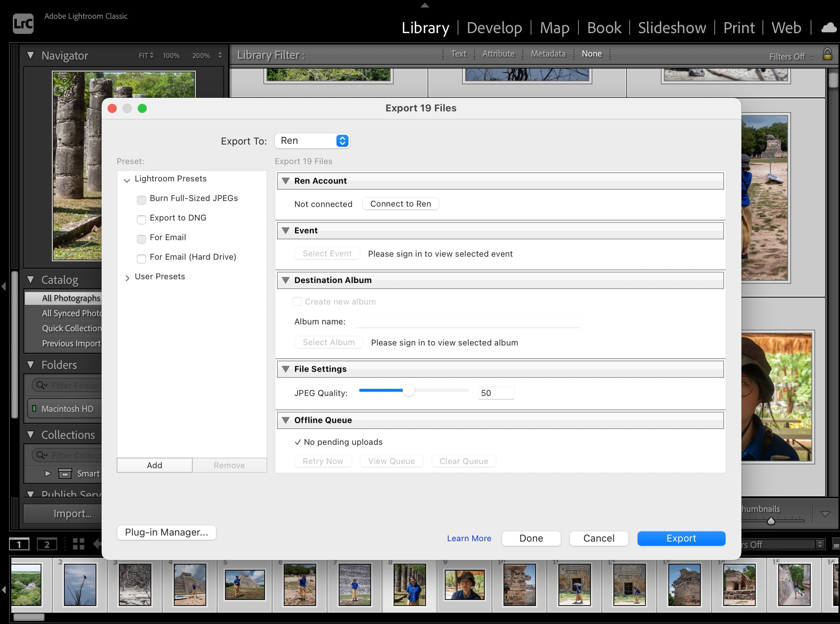Viewport: 840px width, 624px height.
Task: Open second window display button 2
Action: (x=47, y=544)
